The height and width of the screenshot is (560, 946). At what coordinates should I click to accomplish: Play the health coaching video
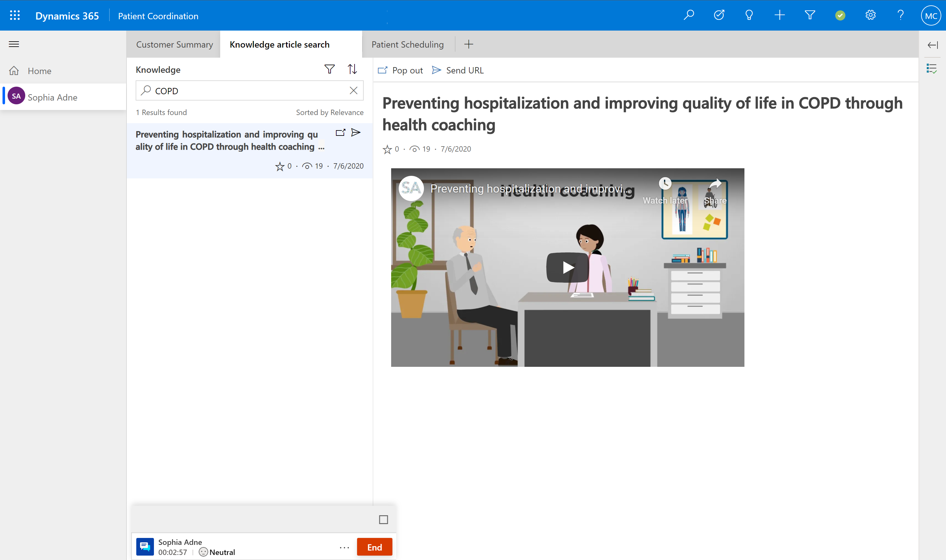coord(567,267)
